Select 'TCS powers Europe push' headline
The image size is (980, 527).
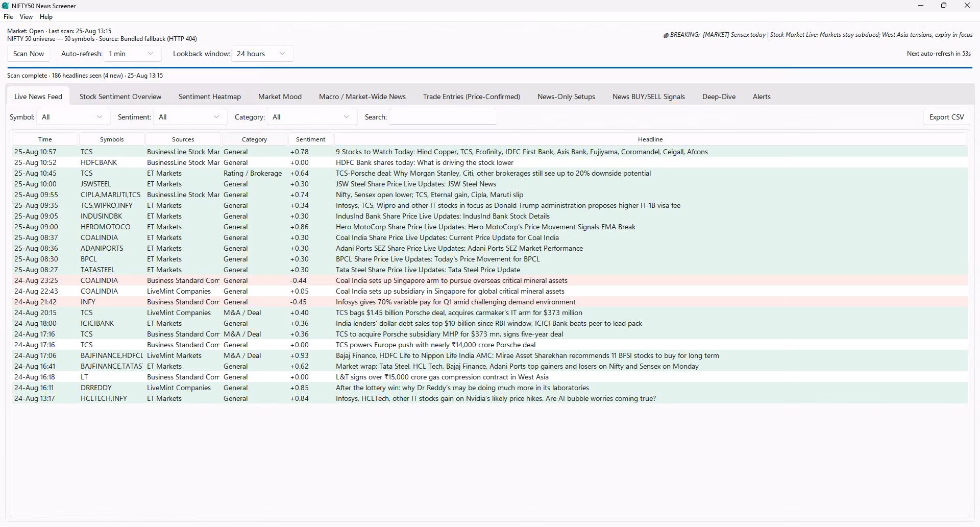coord(435,345)
